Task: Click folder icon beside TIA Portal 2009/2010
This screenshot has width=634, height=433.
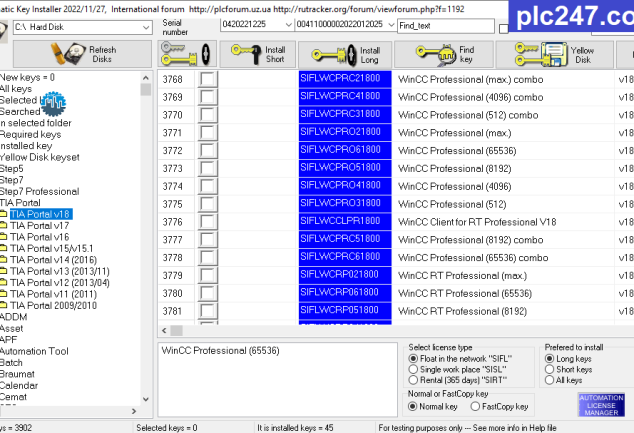Action: coord(4,305)
